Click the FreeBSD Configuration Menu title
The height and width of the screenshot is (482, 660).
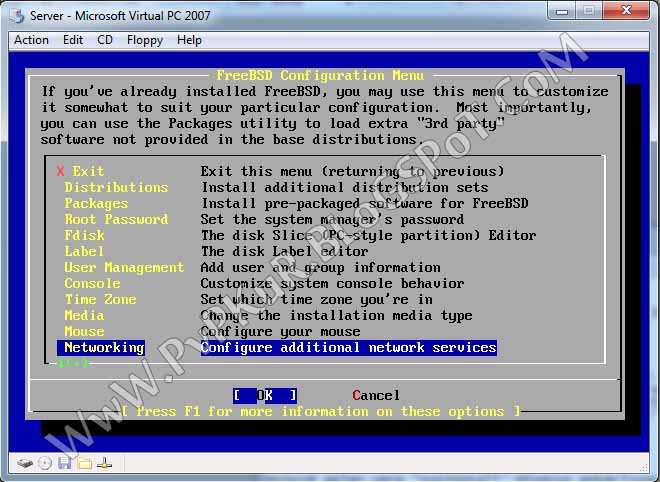320,75
